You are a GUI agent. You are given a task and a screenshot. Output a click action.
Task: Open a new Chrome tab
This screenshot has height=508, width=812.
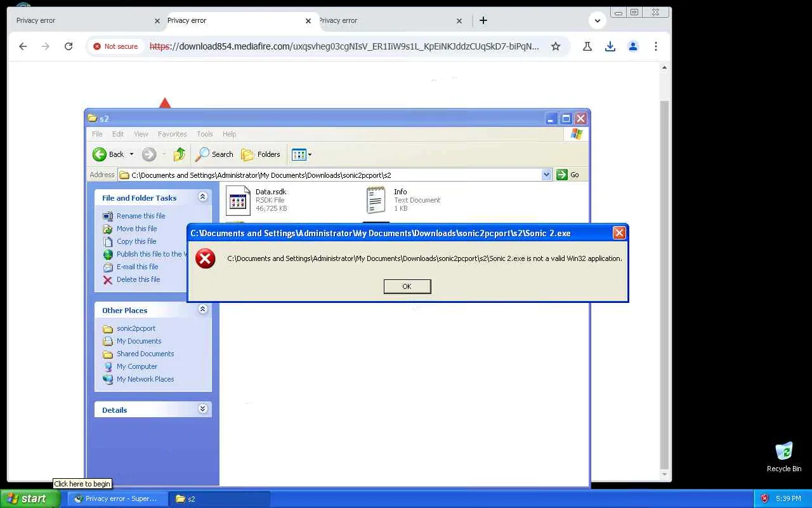(483, 20)
